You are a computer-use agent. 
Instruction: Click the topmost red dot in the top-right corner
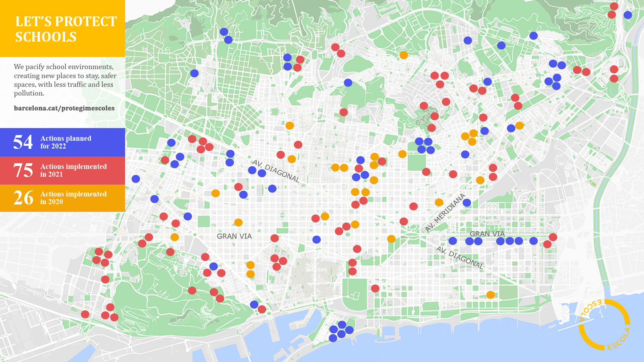[614, 6]
